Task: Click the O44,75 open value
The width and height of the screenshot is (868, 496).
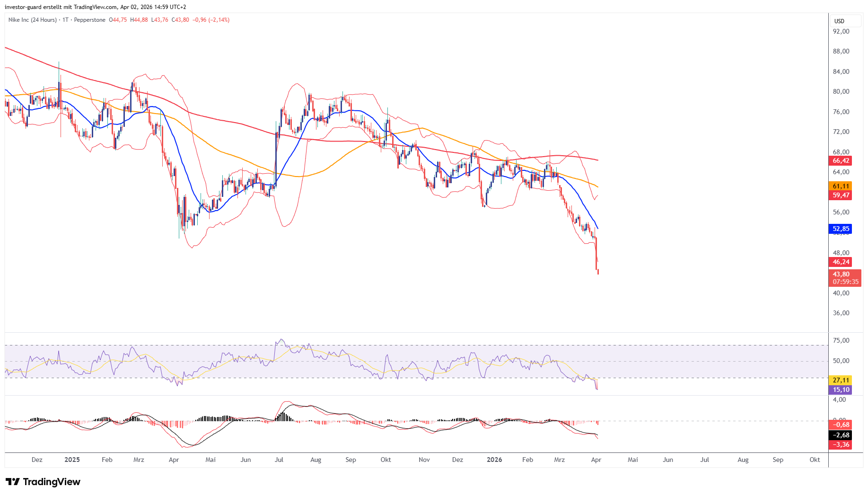Action: (118, 20)
